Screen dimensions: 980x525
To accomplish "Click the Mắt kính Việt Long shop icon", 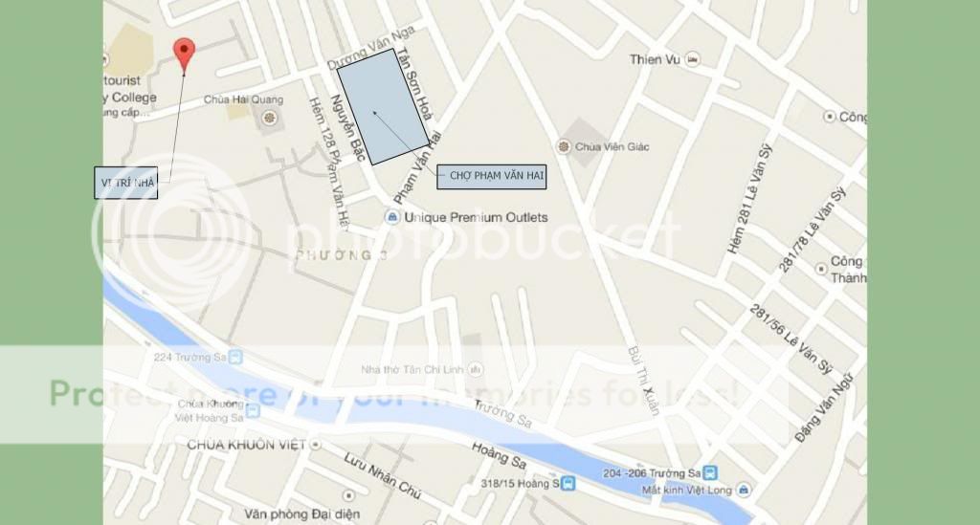I will pyautogui.click(x=743, y=490).
